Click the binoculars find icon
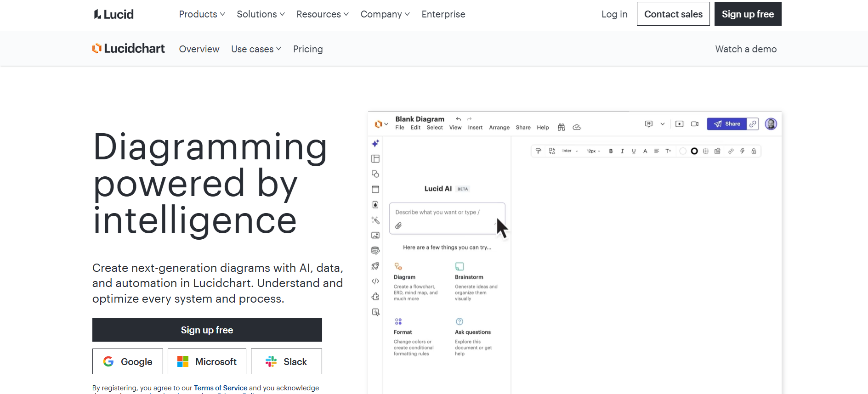Viewport: 868px width, 394px height. coord(561,127)
